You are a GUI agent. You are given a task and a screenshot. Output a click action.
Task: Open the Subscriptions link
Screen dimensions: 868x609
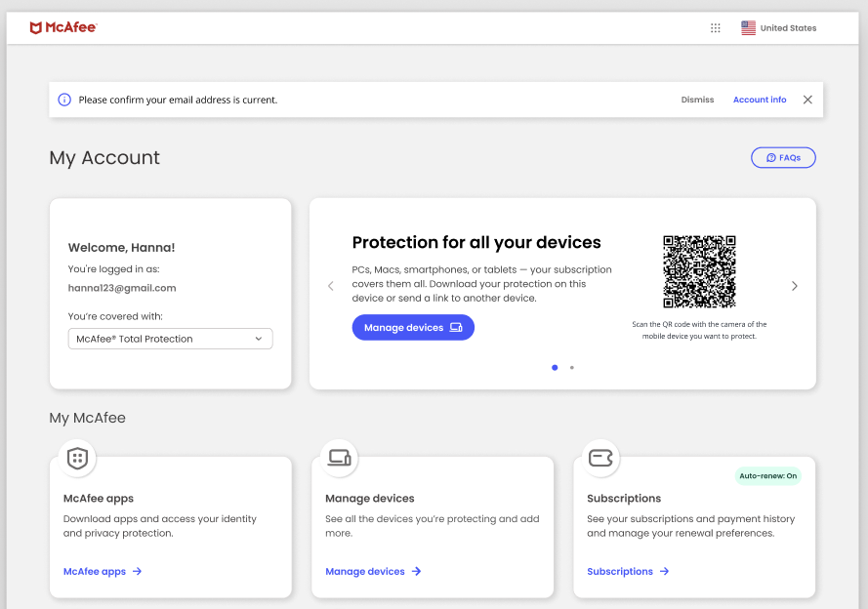coord(628,571)
